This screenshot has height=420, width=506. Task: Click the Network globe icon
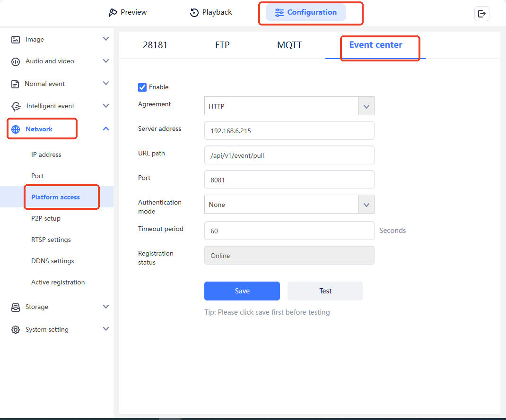point(16,129)
